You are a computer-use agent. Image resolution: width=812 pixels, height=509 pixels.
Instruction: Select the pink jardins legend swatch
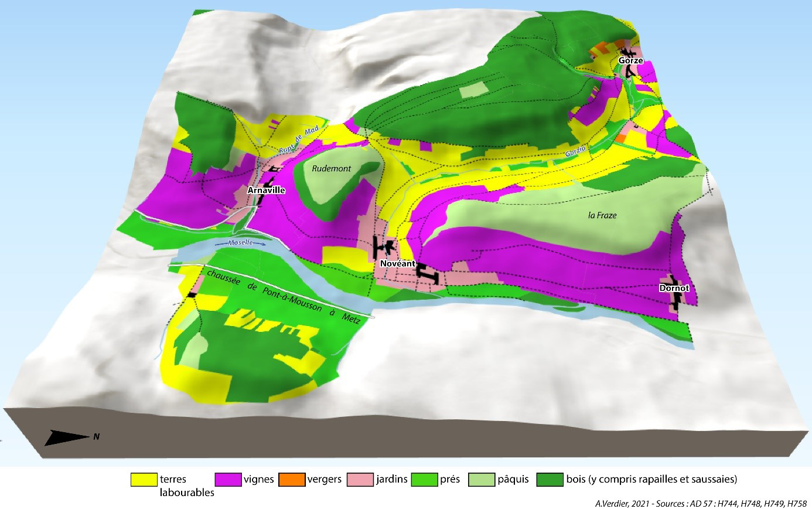[x=361, y=480]
